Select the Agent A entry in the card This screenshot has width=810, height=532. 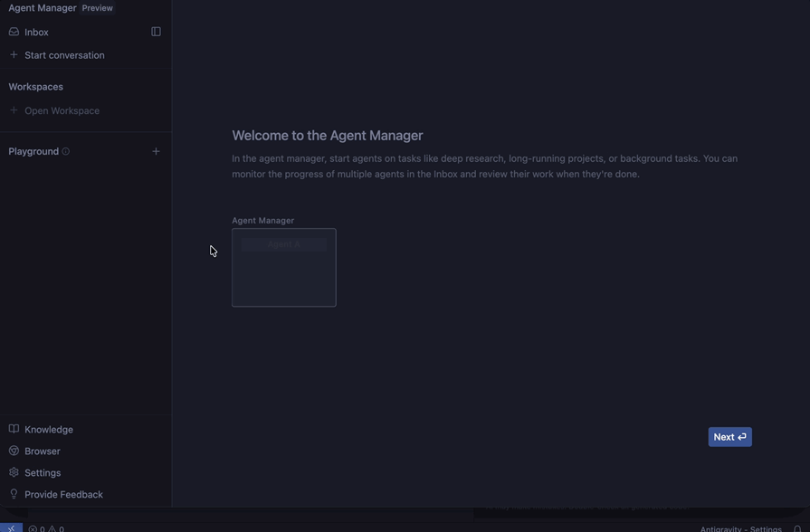[x=283, y=243]
